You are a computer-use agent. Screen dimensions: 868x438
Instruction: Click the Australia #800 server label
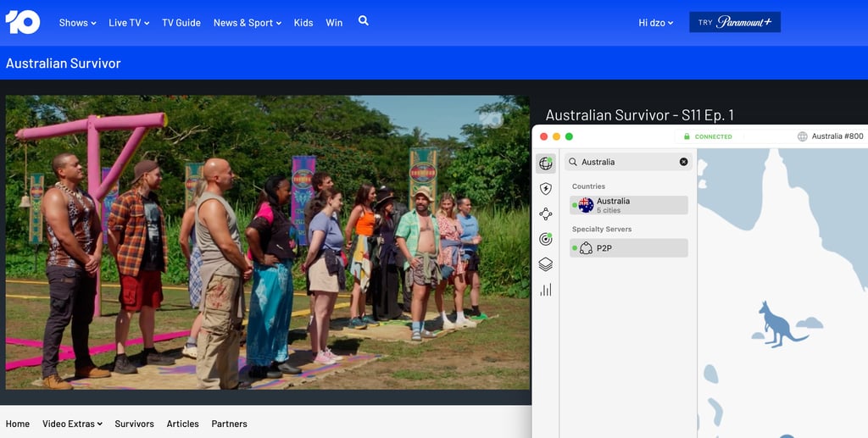point(837,136)
